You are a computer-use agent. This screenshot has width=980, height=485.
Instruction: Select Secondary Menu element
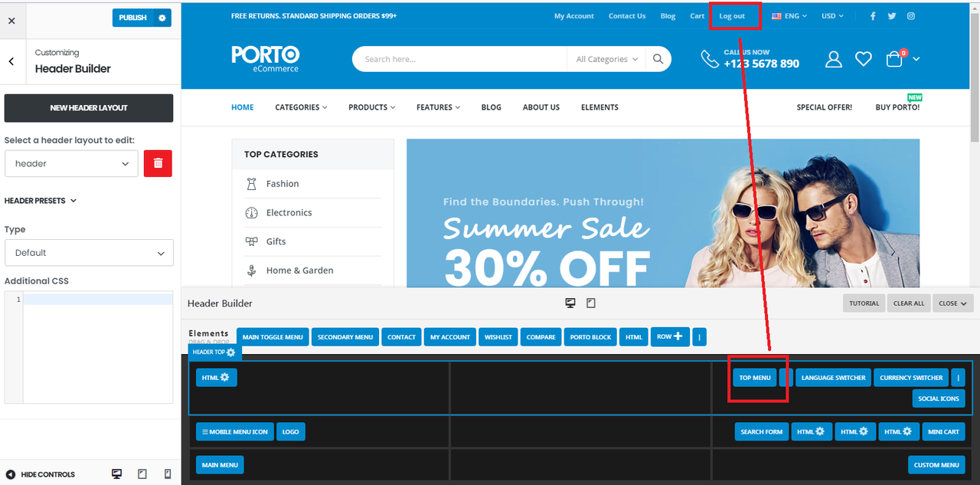(345, 337)
